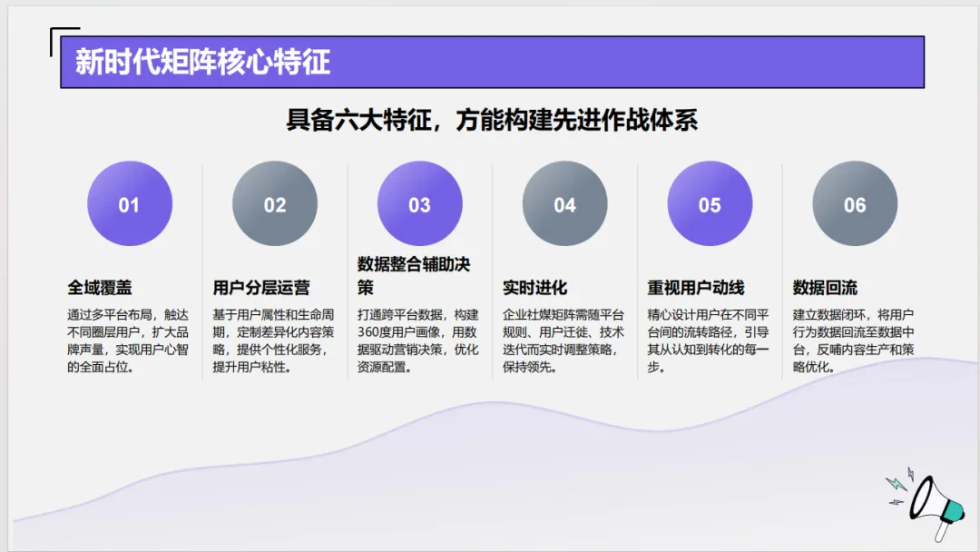This screenshot has width=980, height=552.
Task: Click the gray 06 circle
Action: click(855, 203)
